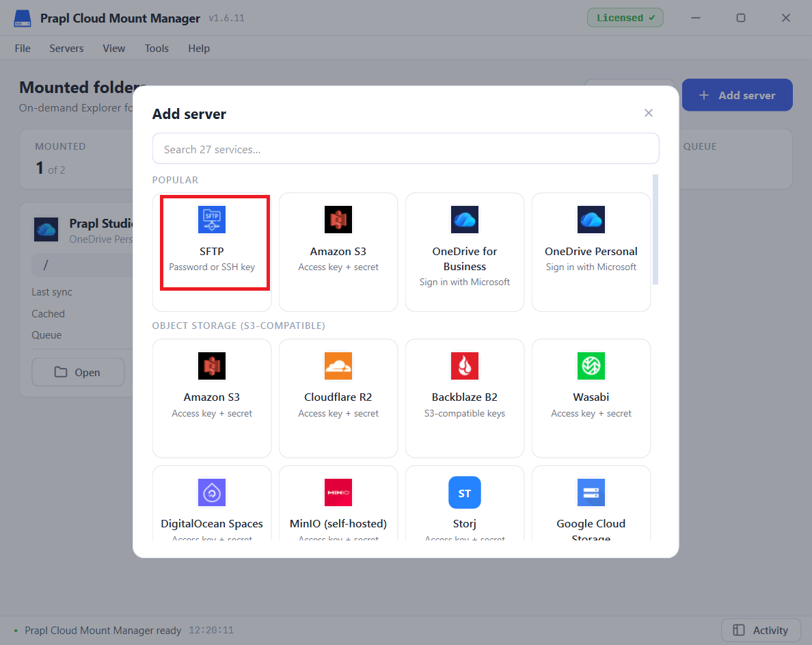Click the mounted count '1 of 2'
The image size is (812, 645).
pyautogui.click(x=50, y=168)
